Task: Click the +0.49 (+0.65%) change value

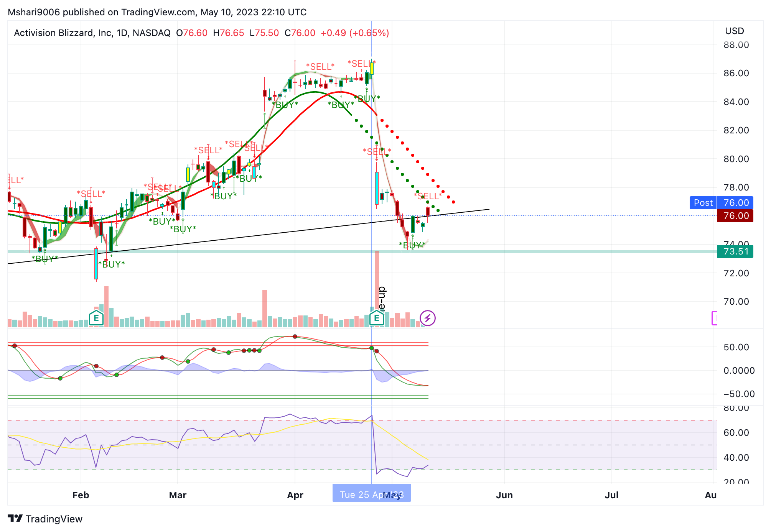Action: click(355, 33)
